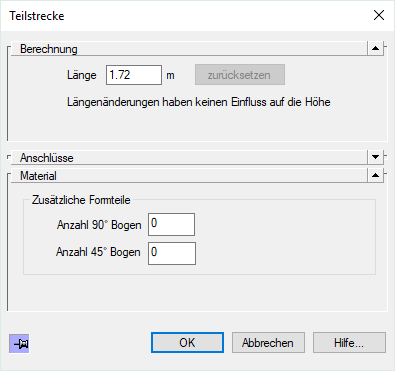Focus the Anzahl 90° Bogen field
This screenshot has height=371, width=395.
(171, 224)
